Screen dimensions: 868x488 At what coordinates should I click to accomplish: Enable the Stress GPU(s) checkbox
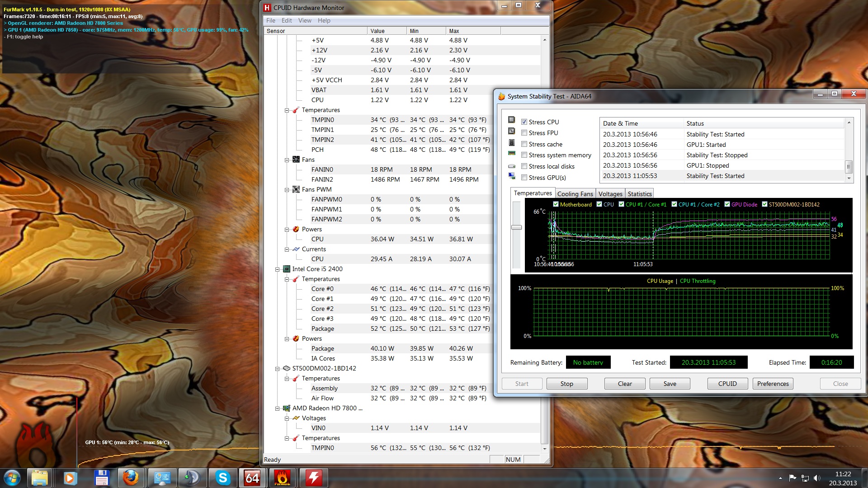tap(524, 178)
